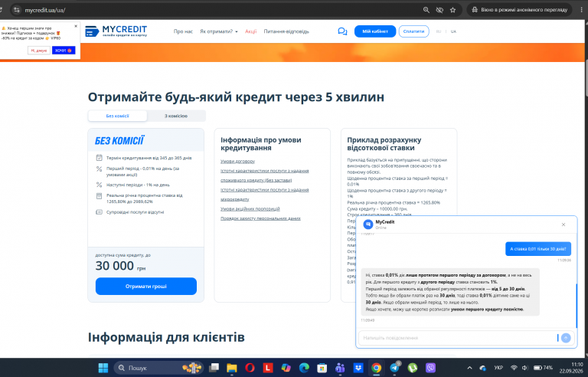
Task: Open Opera browser from the taskbar
Action: [250, 368]
